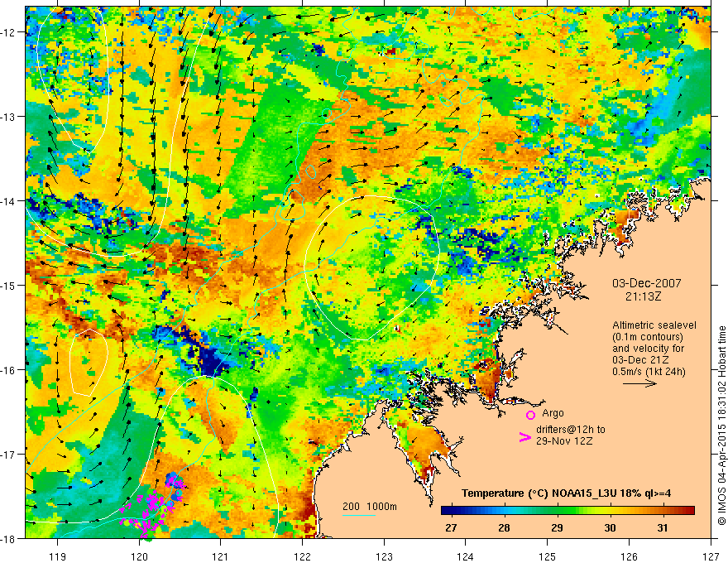728x563 pixels.
Task: Click the latitude axis label -16
Action: click(x=9, y=370)
